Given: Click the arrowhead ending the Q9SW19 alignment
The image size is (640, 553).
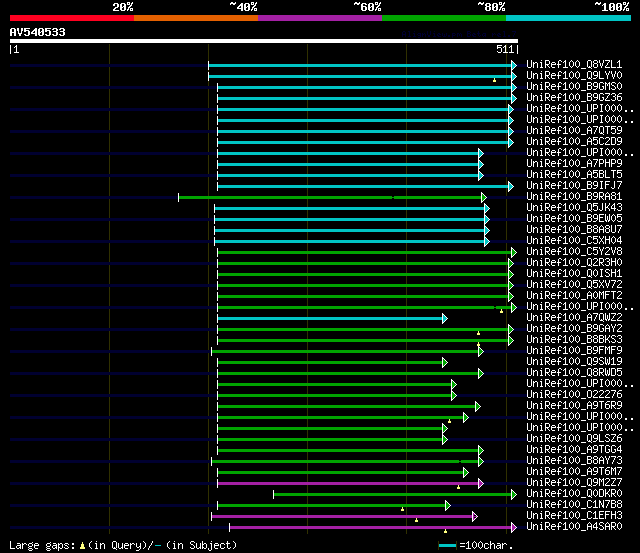Looking at the screenshot, I should [x=445, y=362].
